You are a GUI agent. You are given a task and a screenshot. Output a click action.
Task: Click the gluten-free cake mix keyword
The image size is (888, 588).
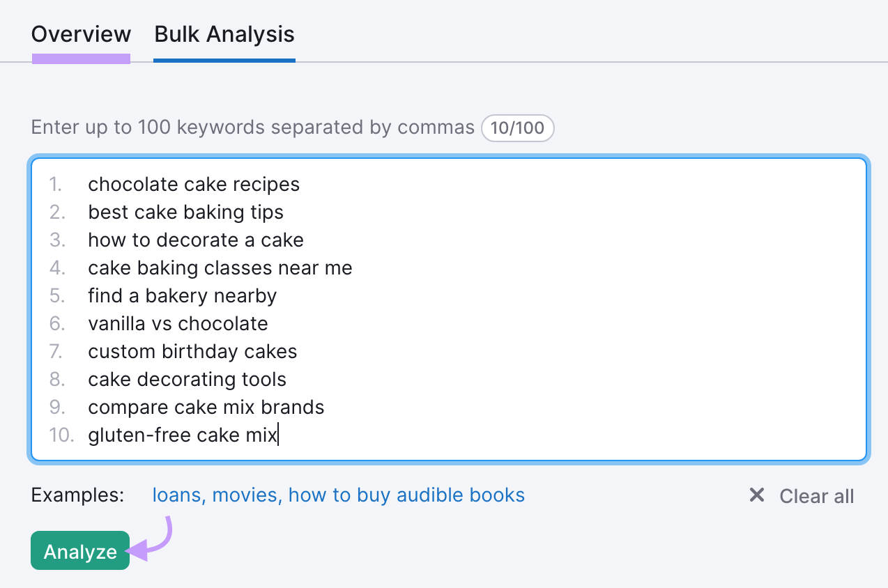(181, 435)
